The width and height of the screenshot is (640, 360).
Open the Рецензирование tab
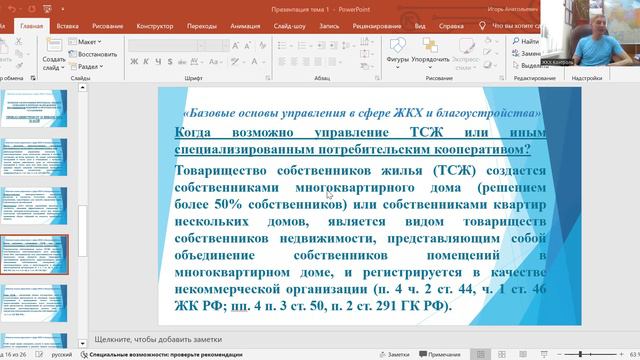(377, 26)
